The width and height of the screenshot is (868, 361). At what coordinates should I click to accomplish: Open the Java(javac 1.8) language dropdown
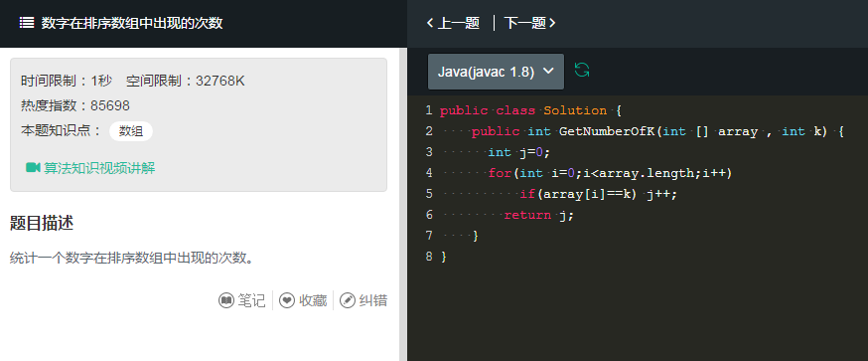496,72
